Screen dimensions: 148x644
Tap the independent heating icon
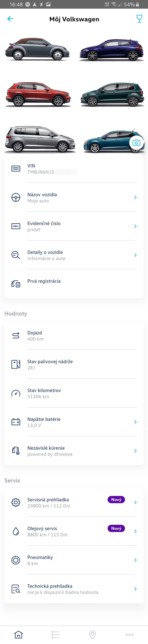click(16, 451)
